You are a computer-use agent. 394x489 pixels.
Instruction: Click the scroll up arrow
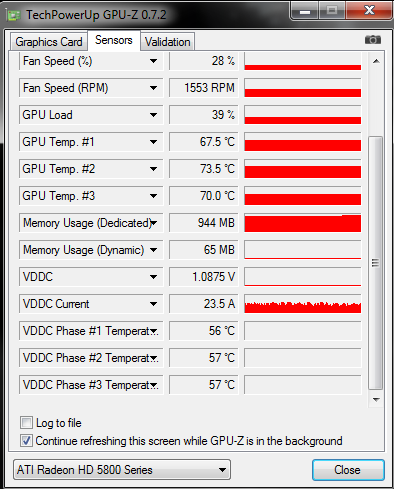376,61
